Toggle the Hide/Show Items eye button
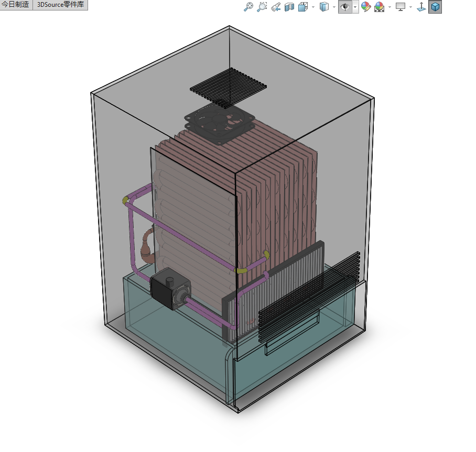476x452 pixels. tap(345, 7)
